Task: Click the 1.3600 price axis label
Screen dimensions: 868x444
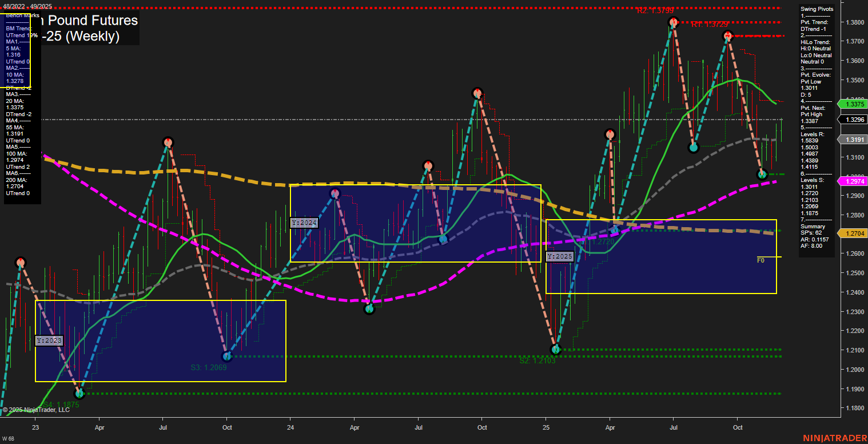Action: point(854,61)
